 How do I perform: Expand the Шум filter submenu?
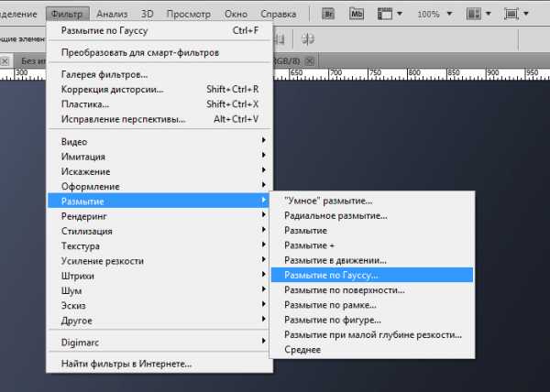pyautogui.click(x=72, y=290)
